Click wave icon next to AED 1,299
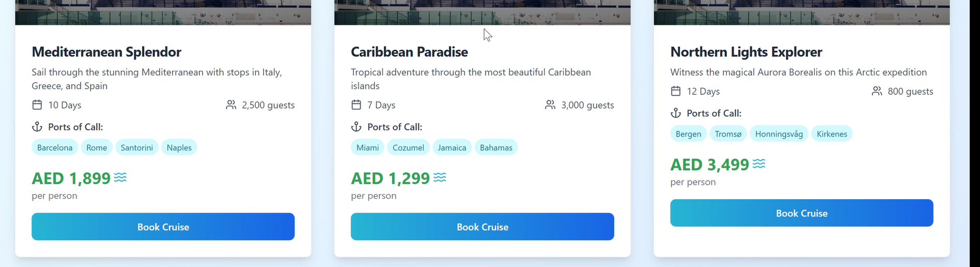 (x=440, y=178)
